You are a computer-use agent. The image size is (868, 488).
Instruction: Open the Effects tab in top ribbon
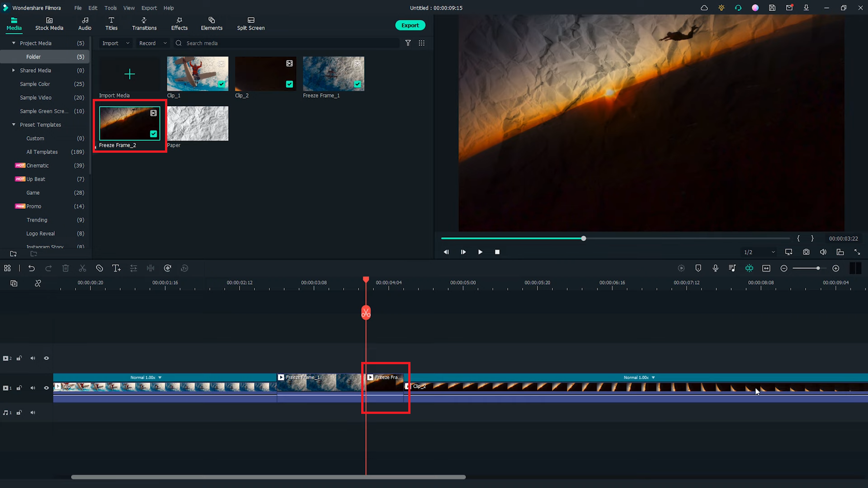179,24
